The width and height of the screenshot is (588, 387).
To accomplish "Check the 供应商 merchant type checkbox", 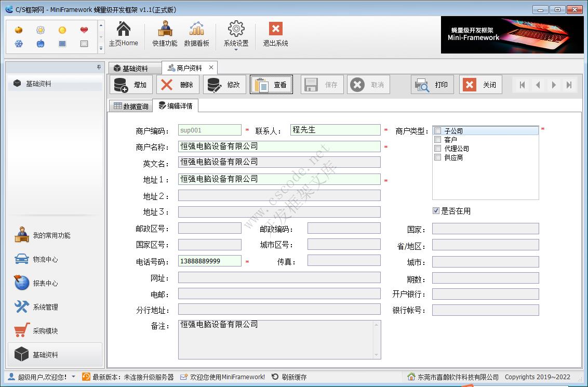I will (x=437, y=157).
